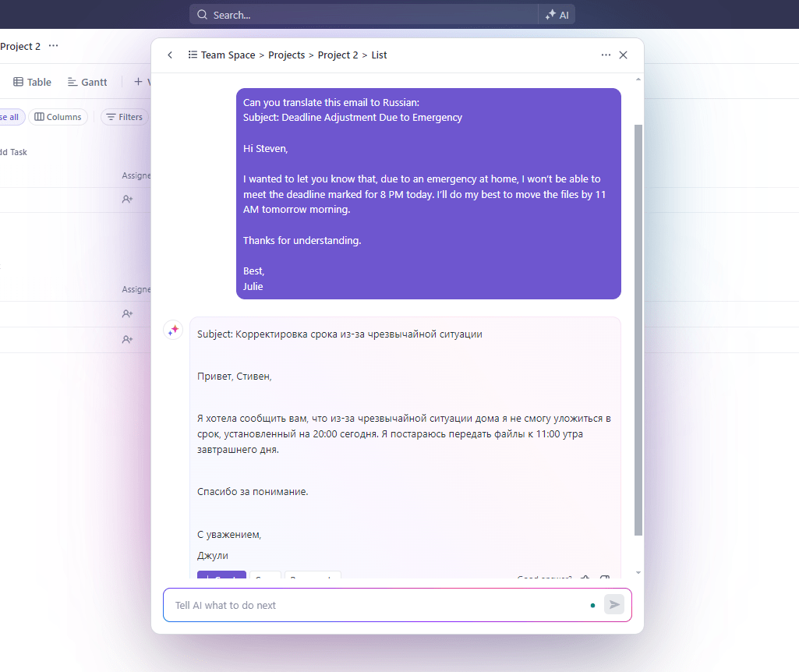The image size is (799, 672).
Task: Switch to the Table view tab
Action: click(x=32, y=82)
